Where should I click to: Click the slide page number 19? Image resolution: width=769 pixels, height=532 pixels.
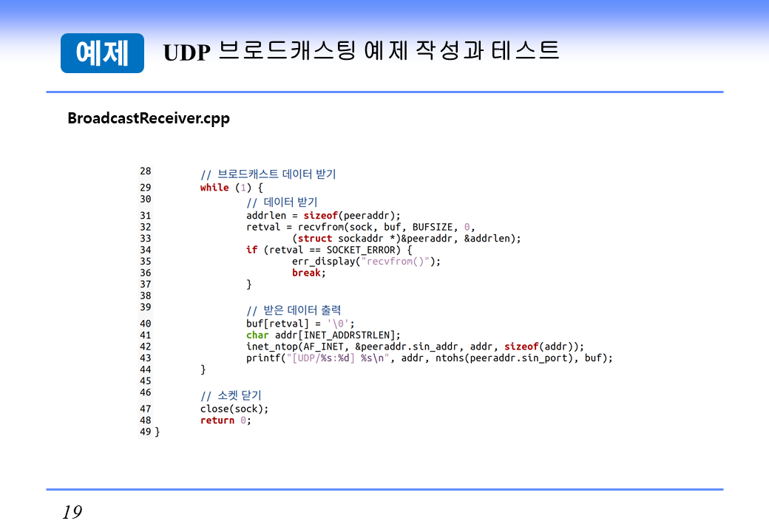pyautogui.click(x=72, y=512)
